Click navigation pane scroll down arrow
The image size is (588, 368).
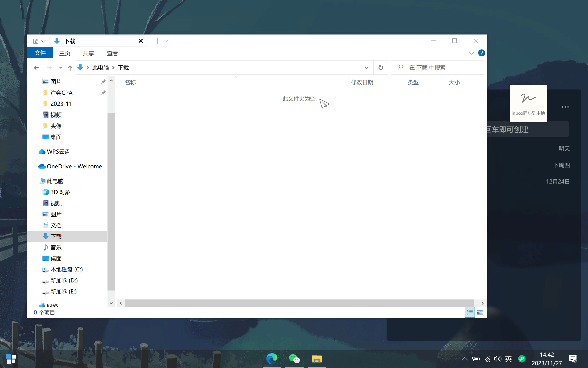pos(111,303)
